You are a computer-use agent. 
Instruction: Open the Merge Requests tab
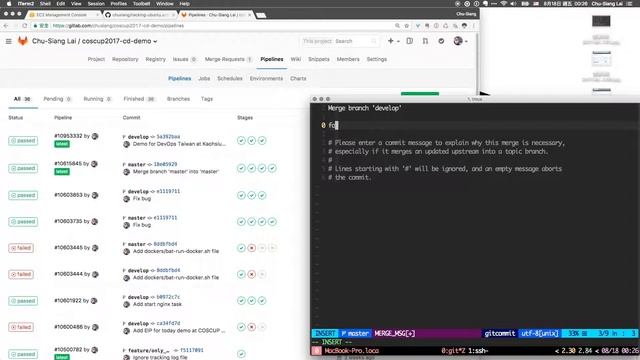pyautogui.click(x=228, y=59)
